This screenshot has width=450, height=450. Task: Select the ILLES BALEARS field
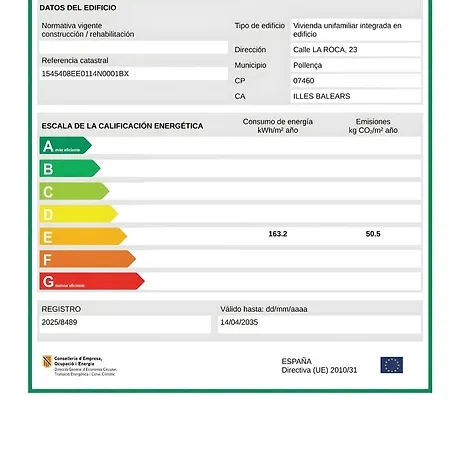tap(356, 96)
